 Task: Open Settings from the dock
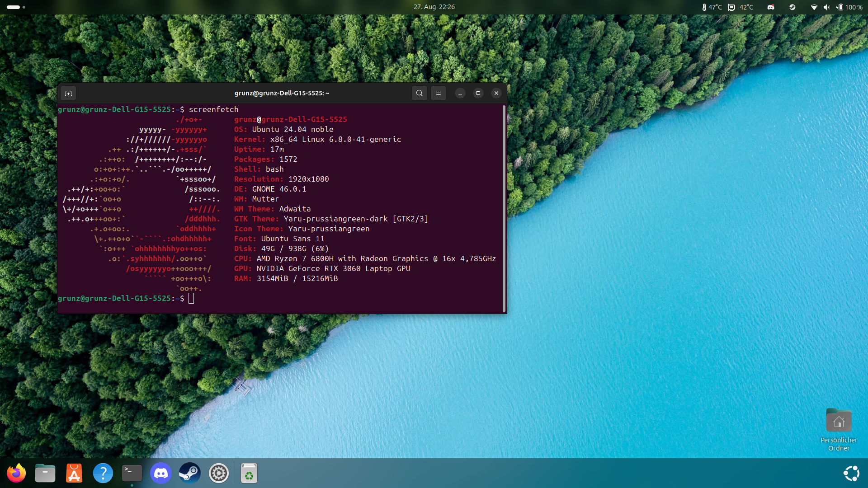pos(219,473)
